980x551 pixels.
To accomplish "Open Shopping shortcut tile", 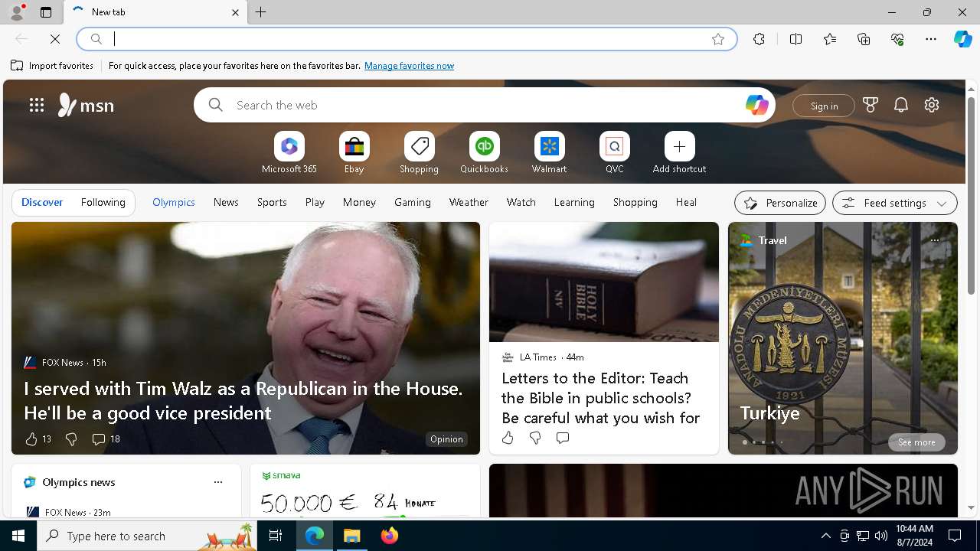I will (419, 153).
